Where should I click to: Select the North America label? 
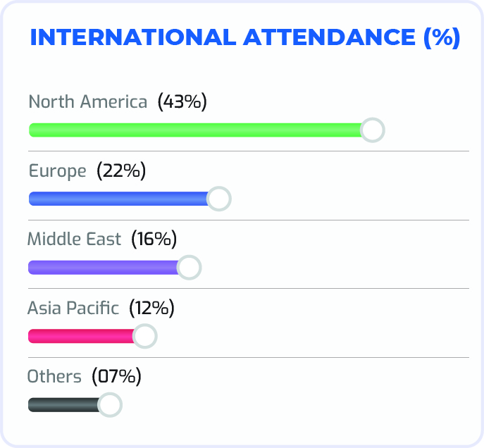pos(88,101)
